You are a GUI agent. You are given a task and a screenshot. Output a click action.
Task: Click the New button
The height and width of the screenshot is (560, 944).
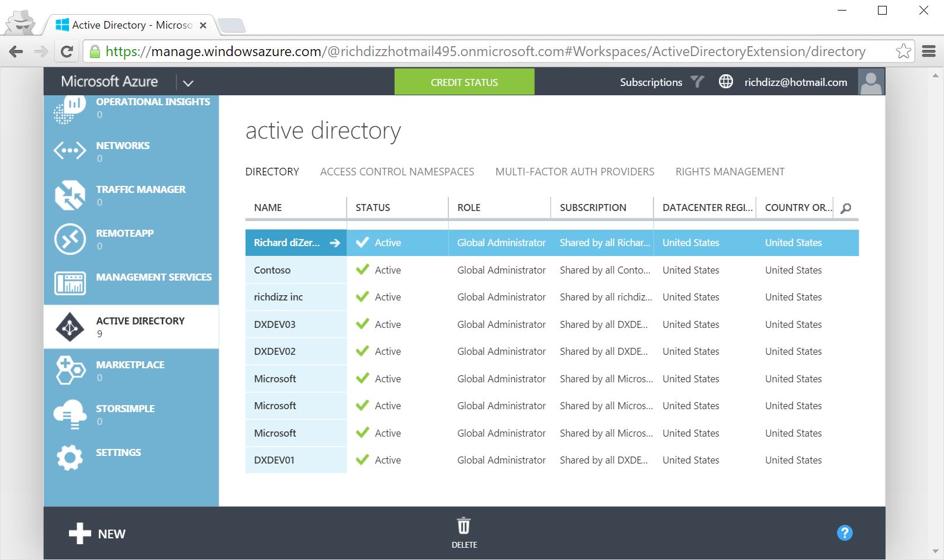click(x=97, y=534)
